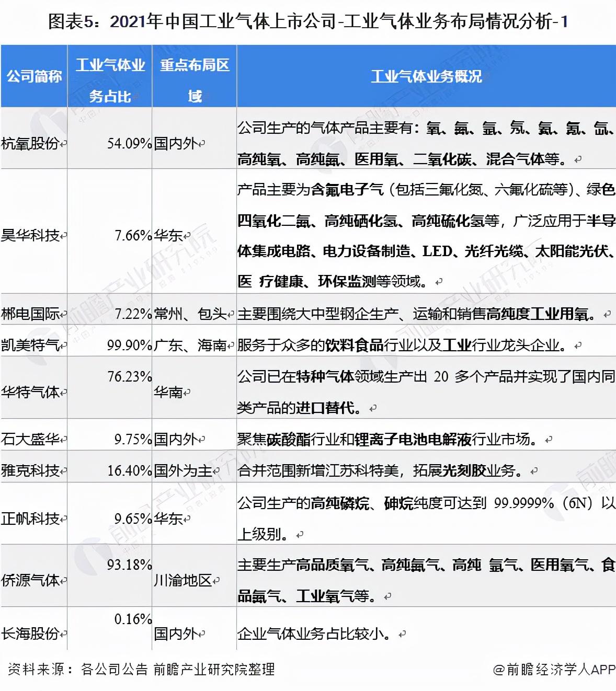This screenshot has height=691, width=616.
Task: Click the 昊华科技 fluorine electronic gas description
Action: pos(426,235)
